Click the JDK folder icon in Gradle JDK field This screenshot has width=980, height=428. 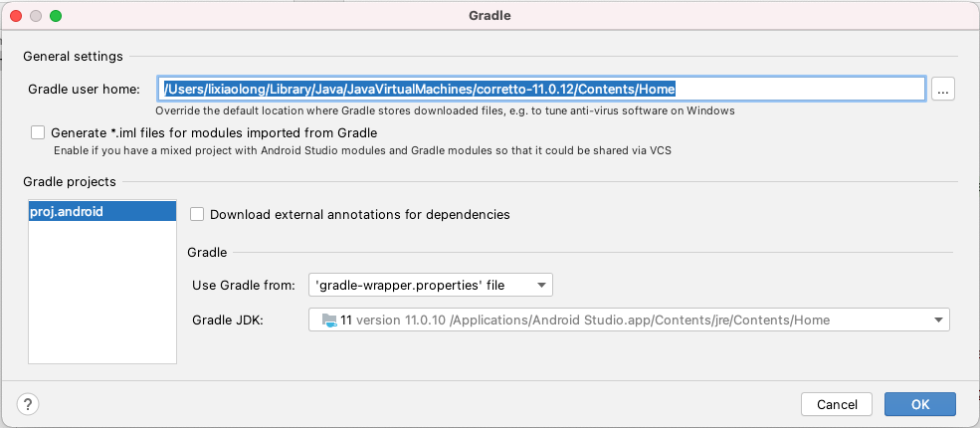tap(329, 321)
